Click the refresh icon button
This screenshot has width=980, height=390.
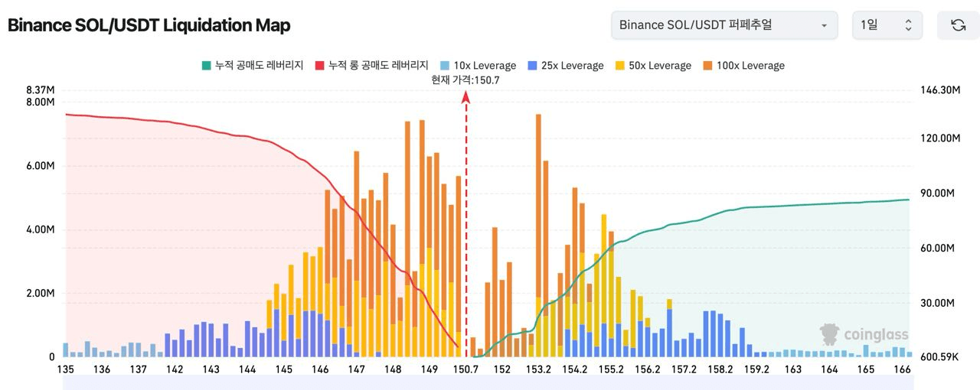coord(958,25)
